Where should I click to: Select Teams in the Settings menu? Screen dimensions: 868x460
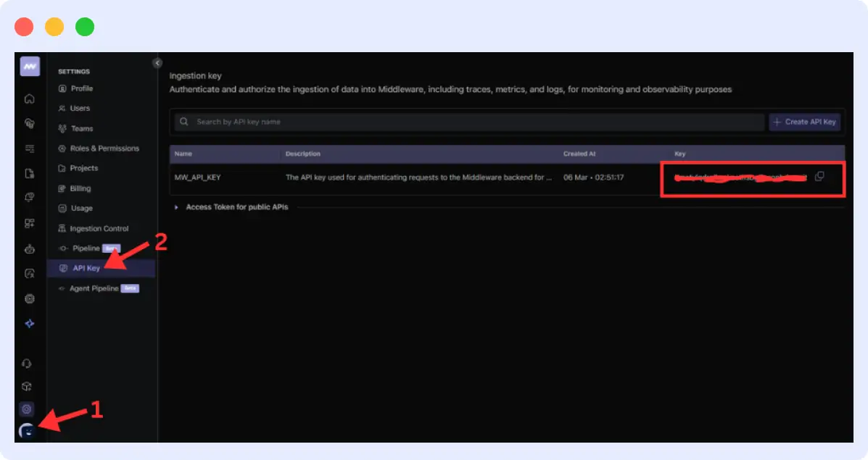(x=82, y=128)
